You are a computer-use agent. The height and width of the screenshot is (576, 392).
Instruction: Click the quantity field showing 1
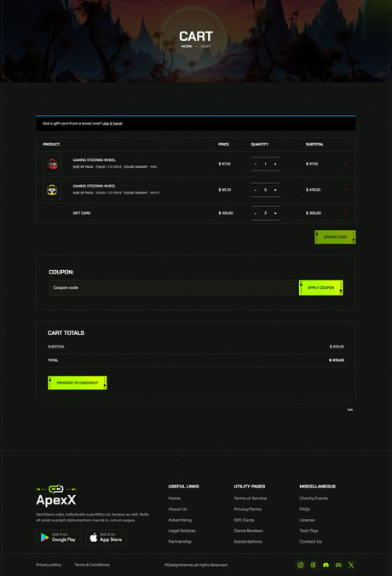[x=265, y=164]
